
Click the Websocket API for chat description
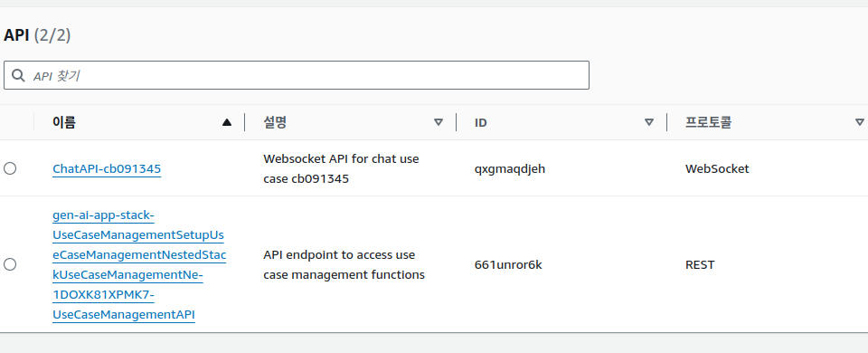[341, 169]
